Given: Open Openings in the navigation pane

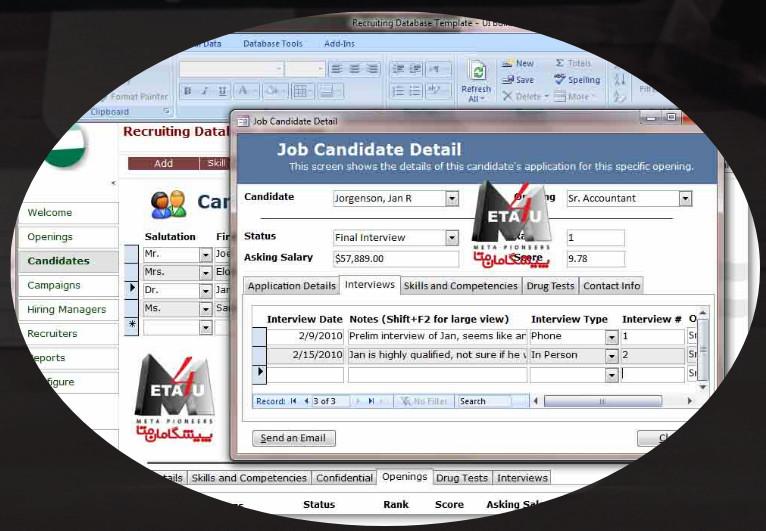Looking at the screenshot, I should pyautogui.click(x=68, y=236).
